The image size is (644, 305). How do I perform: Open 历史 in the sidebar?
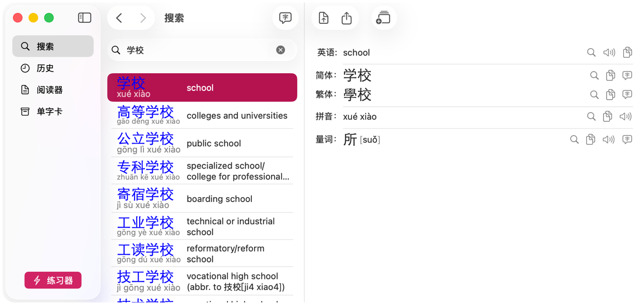53,68
